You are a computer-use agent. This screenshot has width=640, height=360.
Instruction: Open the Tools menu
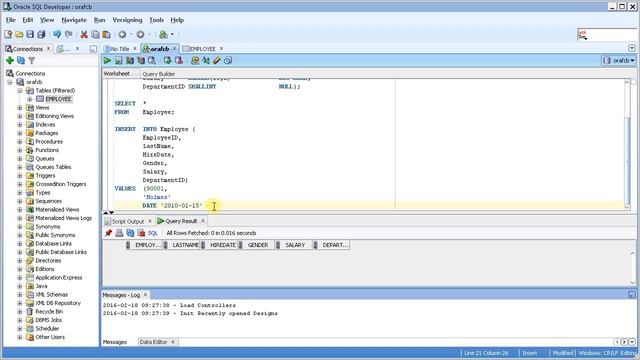156,20
